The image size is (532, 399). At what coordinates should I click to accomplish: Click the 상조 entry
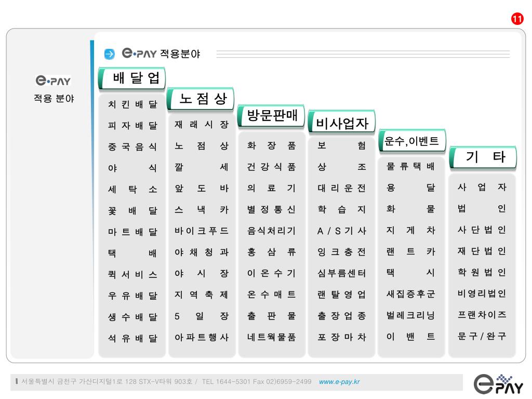[x=342, y=167]
